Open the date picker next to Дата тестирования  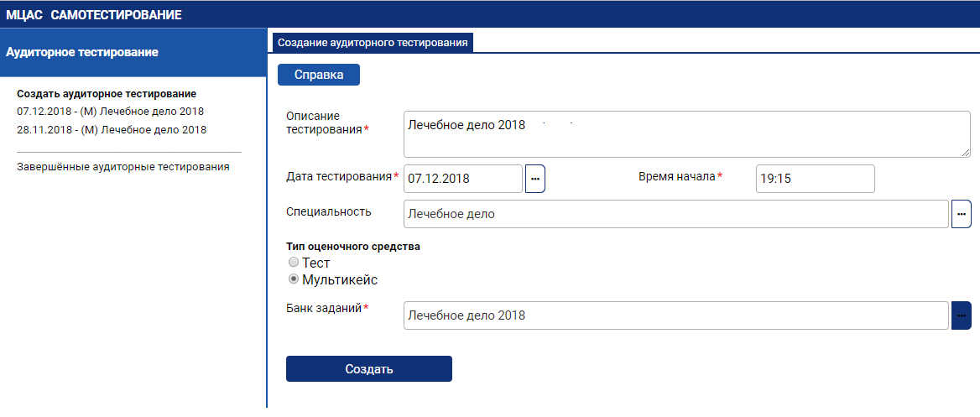pos(535,179)
